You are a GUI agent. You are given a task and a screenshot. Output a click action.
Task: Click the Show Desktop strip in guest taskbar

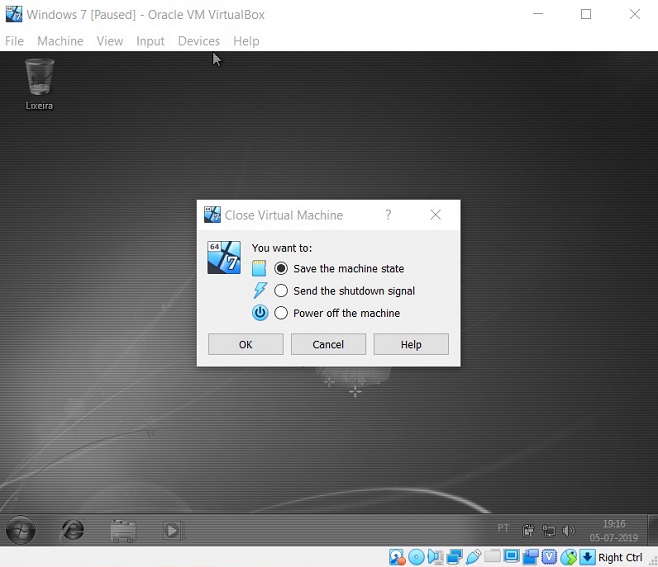[x=653, y=530]
